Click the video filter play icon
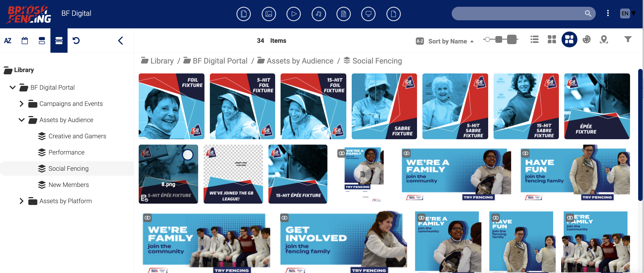 pyautogui.click(x=293, y=14)
